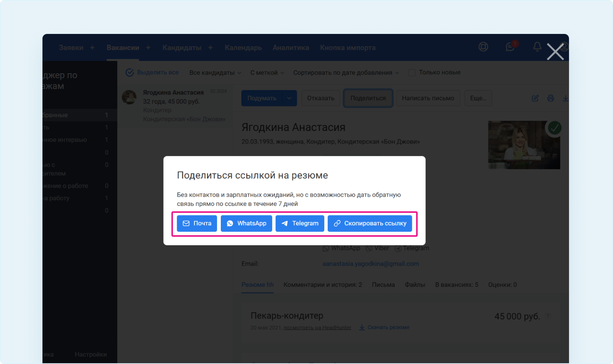Screen dimensions: 613x364
Task: Click Написать письмо button
Action: pos(428,98)
